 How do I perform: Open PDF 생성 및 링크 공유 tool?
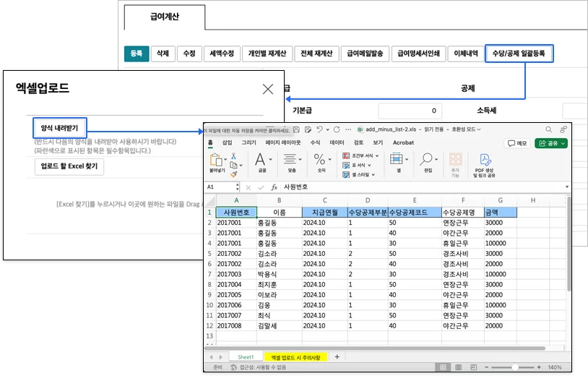point(484,163)
